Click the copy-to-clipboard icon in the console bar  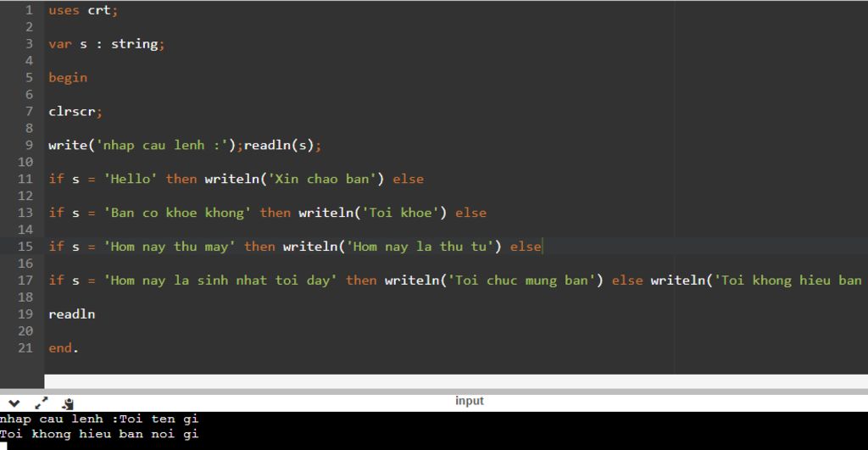[68, 403]
